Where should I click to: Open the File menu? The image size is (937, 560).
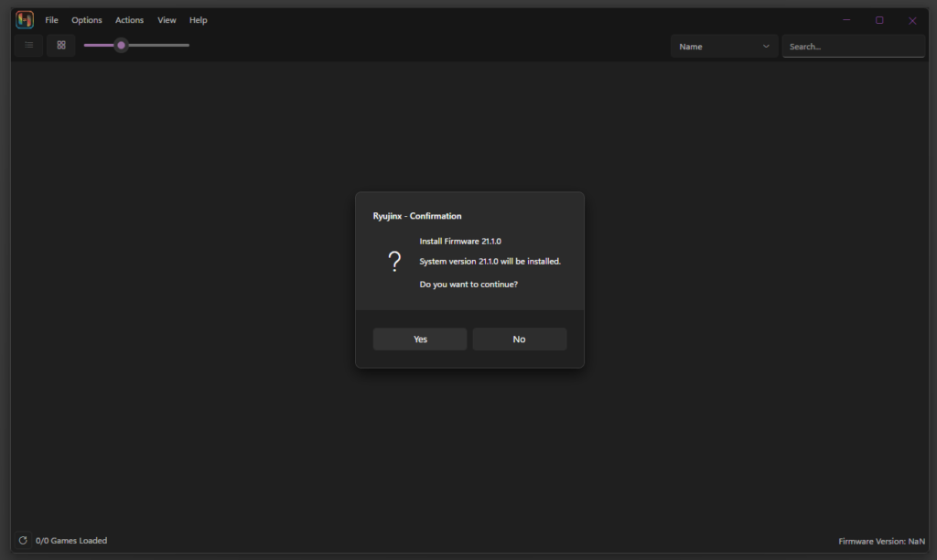coord(51,19)
